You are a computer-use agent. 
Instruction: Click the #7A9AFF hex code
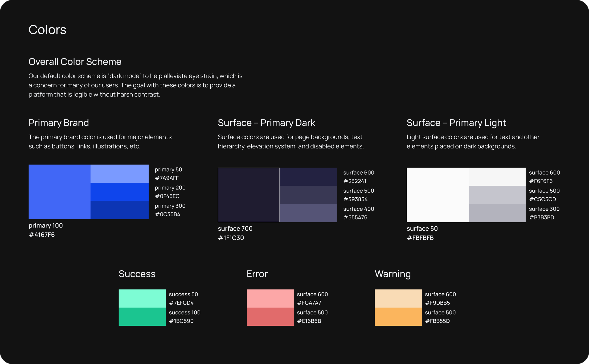point(167,178)
